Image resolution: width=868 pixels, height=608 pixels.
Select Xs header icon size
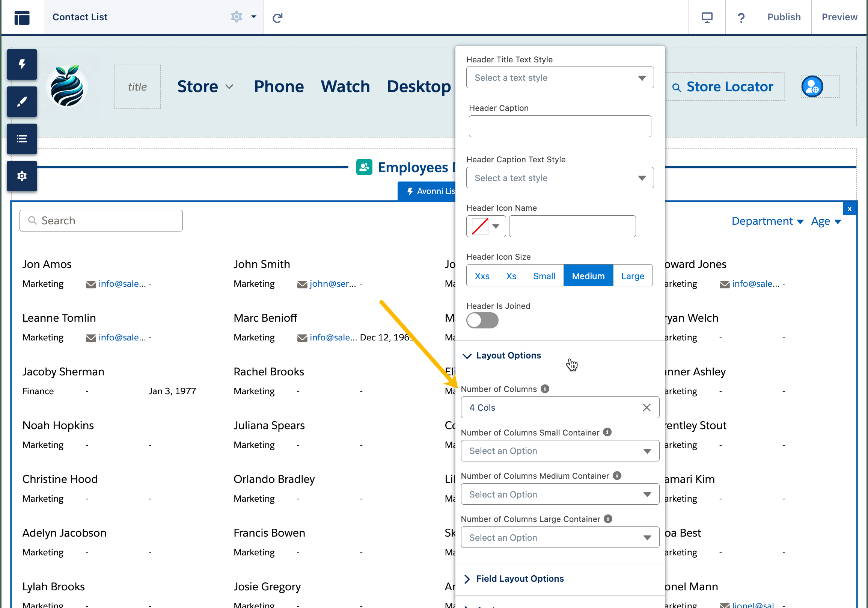(x=511, y=276)
